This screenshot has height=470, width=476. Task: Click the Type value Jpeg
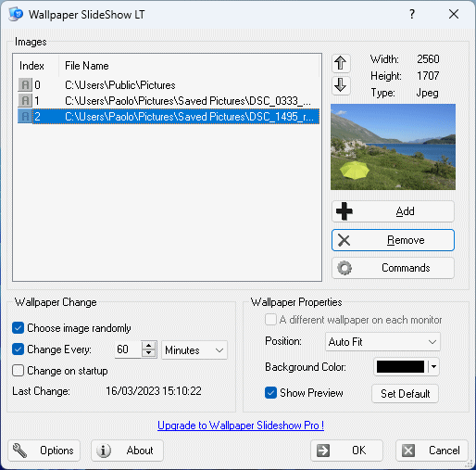coord(427,93)
